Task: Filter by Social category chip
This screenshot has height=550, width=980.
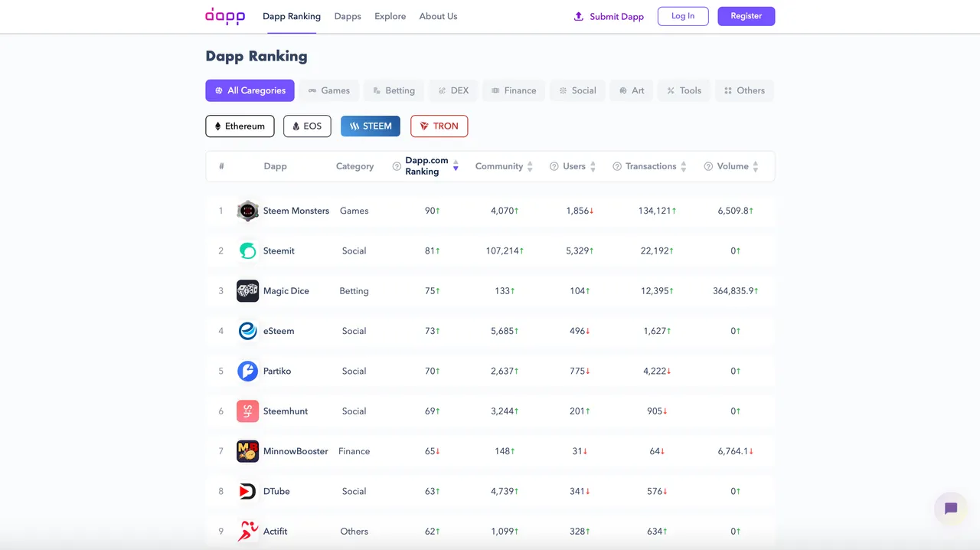Action: point(577,90)
